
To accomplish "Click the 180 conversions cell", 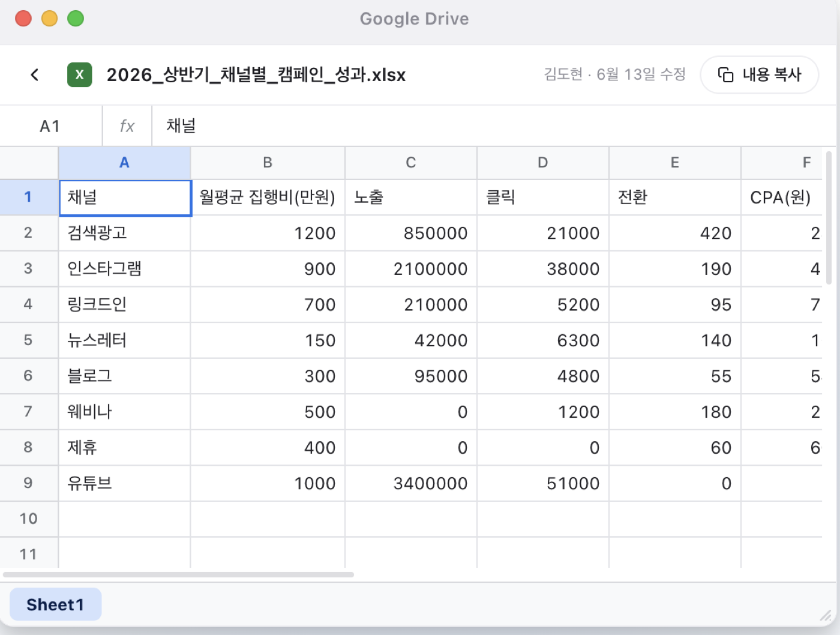I will coord(675,412).
